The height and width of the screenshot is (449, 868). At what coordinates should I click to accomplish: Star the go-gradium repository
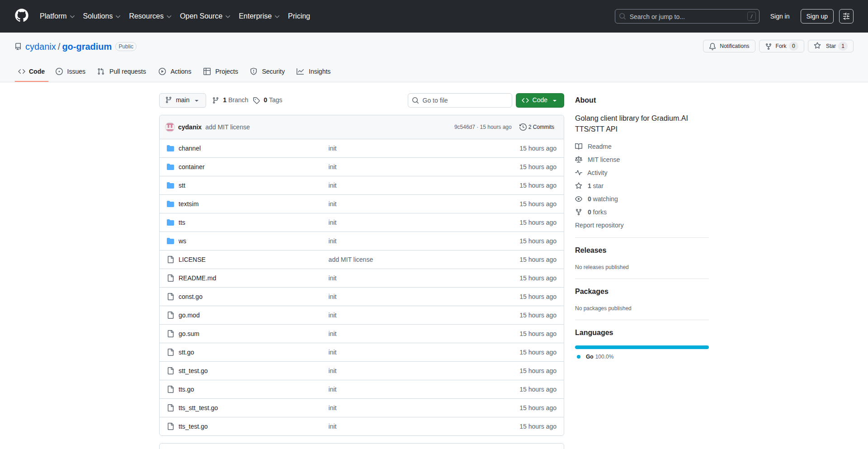830,46
